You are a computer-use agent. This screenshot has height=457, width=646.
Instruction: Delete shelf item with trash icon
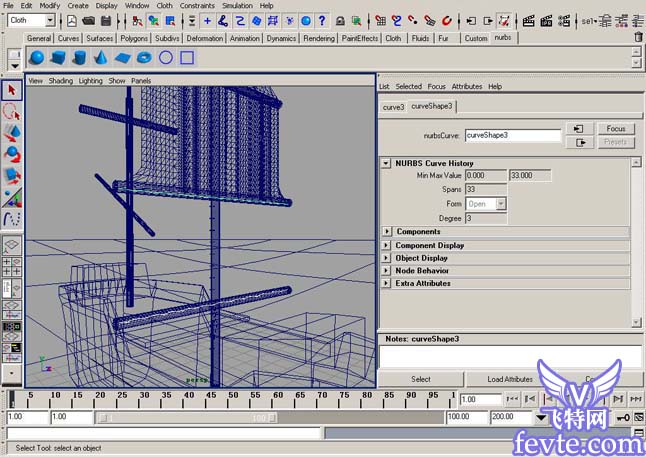(638, 37)
